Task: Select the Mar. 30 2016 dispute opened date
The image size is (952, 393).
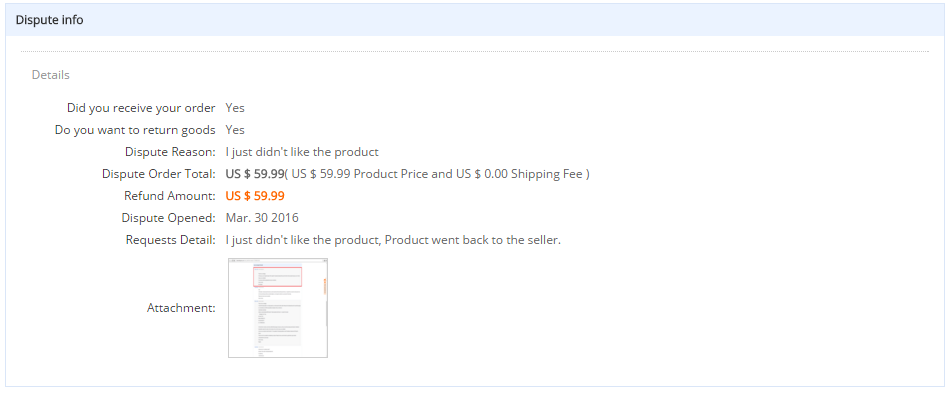Action: coord(262,217)
